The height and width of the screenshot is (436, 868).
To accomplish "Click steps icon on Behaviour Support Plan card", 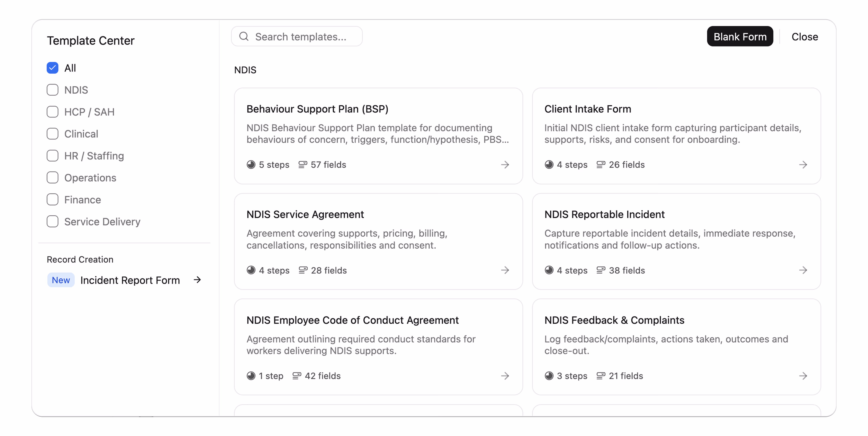I will tap(251, 165).
